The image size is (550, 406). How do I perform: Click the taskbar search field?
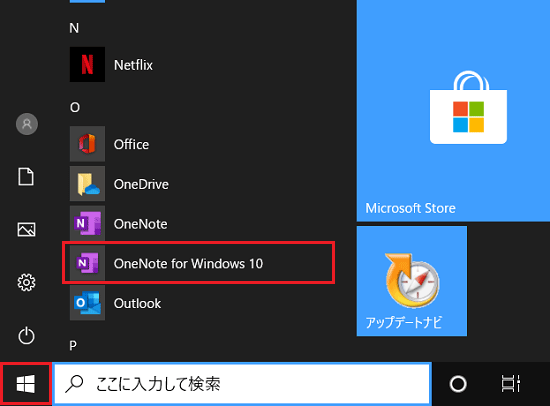coord(242,384)
